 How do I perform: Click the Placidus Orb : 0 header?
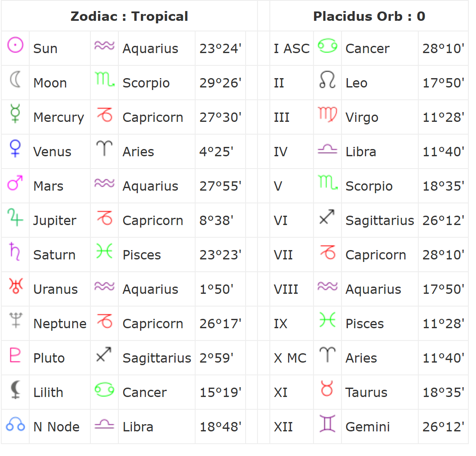[x=369, y=16]
